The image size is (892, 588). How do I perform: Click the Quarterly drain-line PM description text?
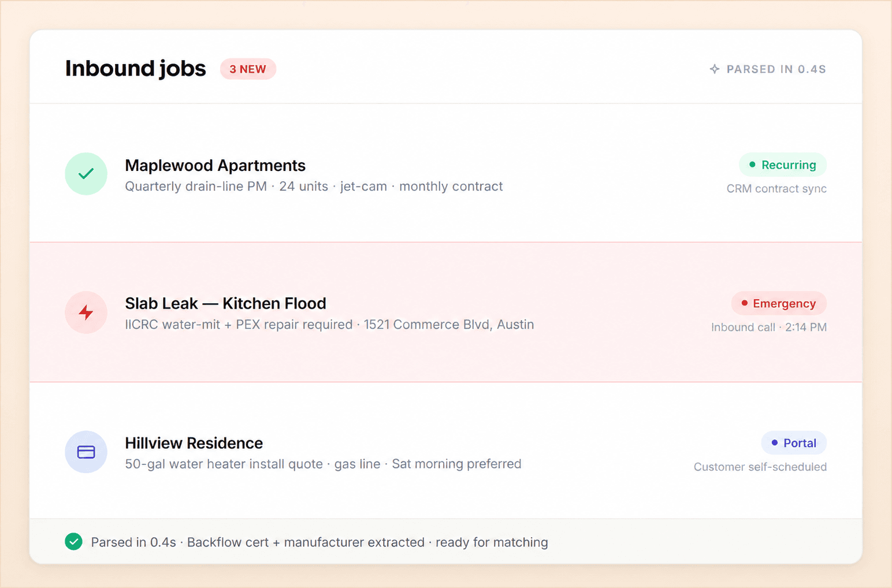coord(314,187)
